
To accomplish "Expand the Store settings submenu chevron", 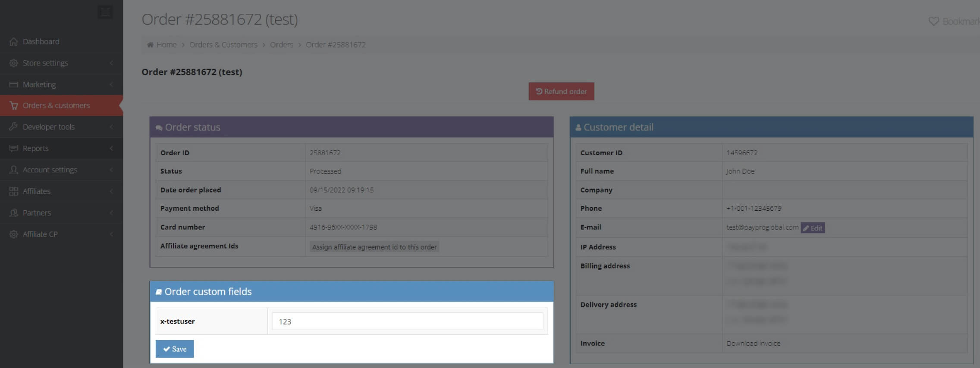I will [112, 63].
